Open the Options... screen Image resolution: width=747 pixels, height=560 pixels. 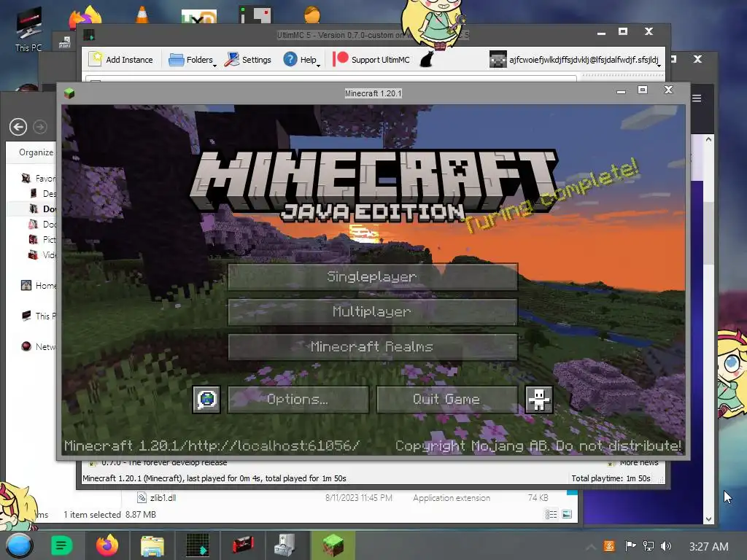(x=298, y=400)
